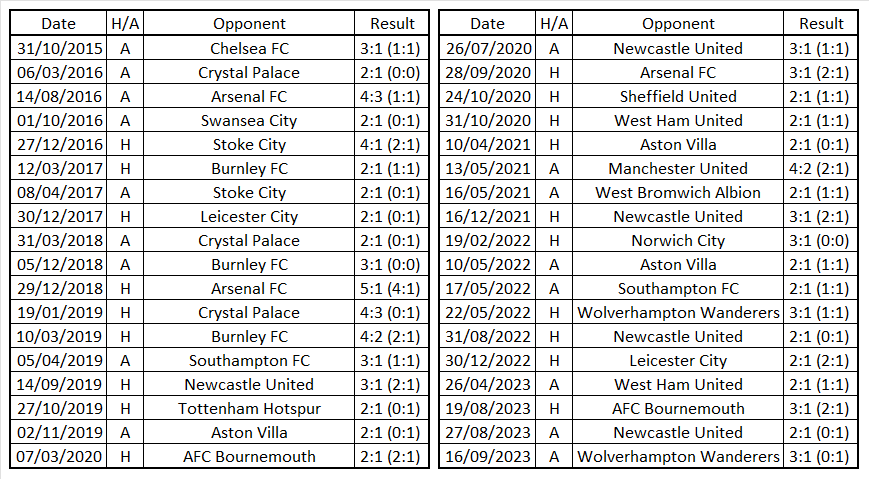Screen dimensions: 869x479
Task: Select the date 26/07/2020
Action: point(487,48)
